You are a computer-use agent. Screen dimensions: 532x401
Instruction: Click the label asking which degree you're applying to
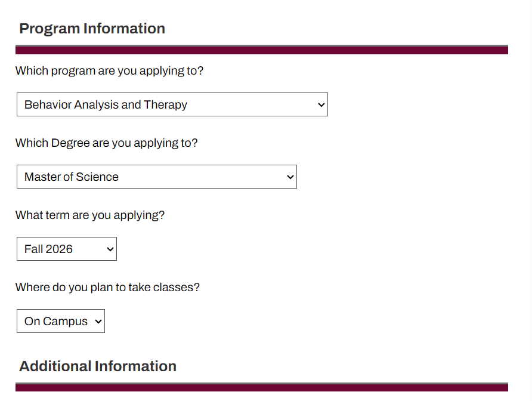[x=106, y=143]
